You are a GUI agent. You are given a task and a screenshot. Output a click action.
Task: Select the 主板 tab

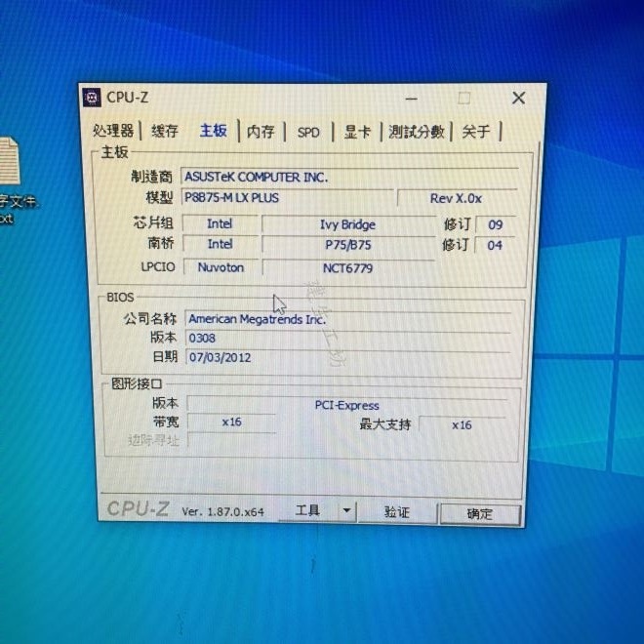213,131
